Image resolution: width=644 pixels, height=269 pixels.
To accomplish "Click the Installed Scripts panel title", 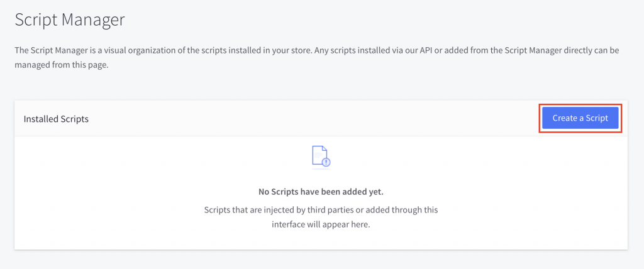I will pos(56,119).
